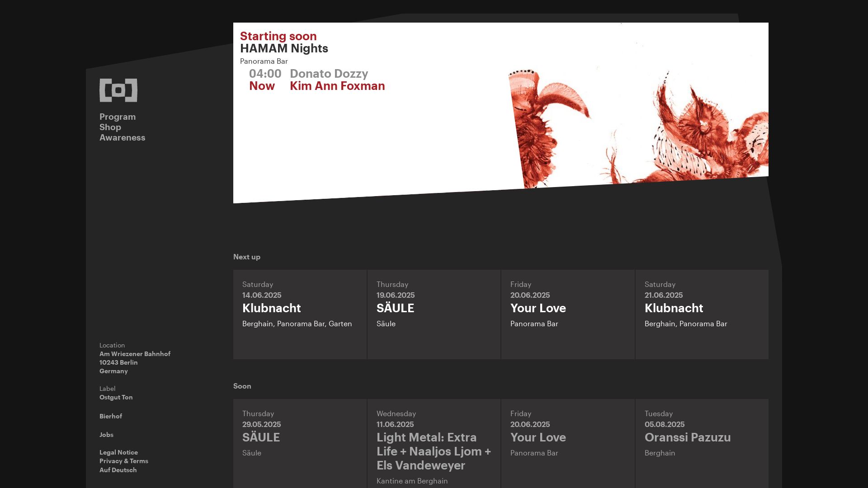
Task: Open the Privacy & Terms link
Action: click(124, 461)
